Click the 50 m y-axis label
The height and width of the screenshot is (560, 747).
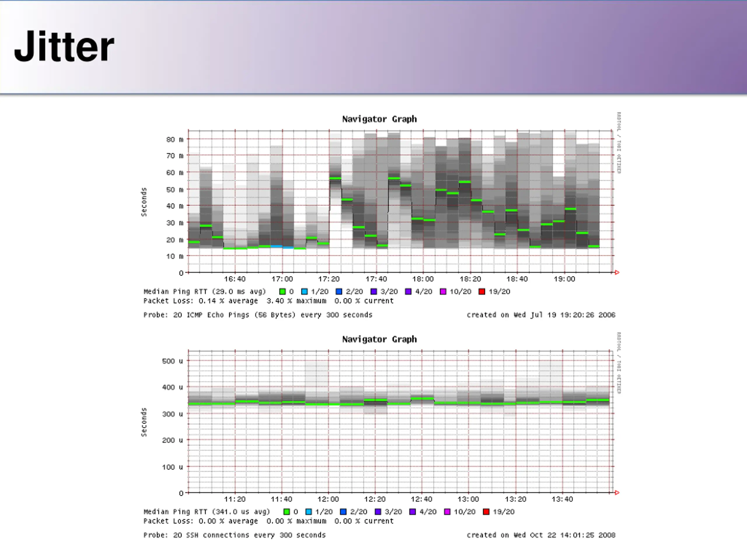tap(175, 189)
